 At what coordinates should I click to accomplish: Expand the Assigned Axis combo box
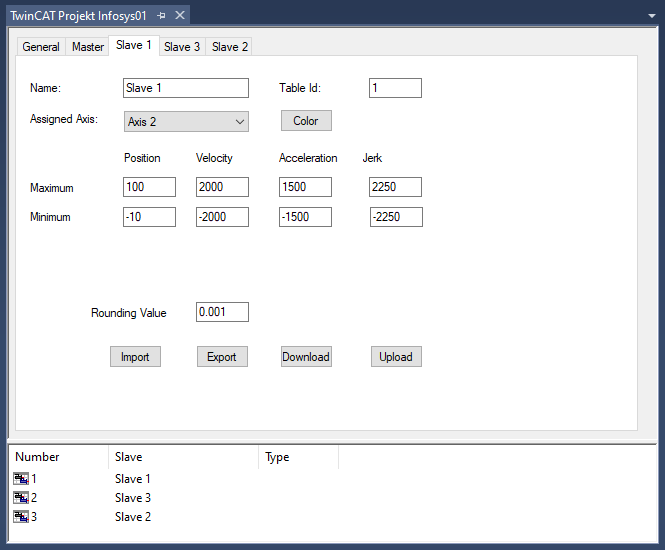186,122
